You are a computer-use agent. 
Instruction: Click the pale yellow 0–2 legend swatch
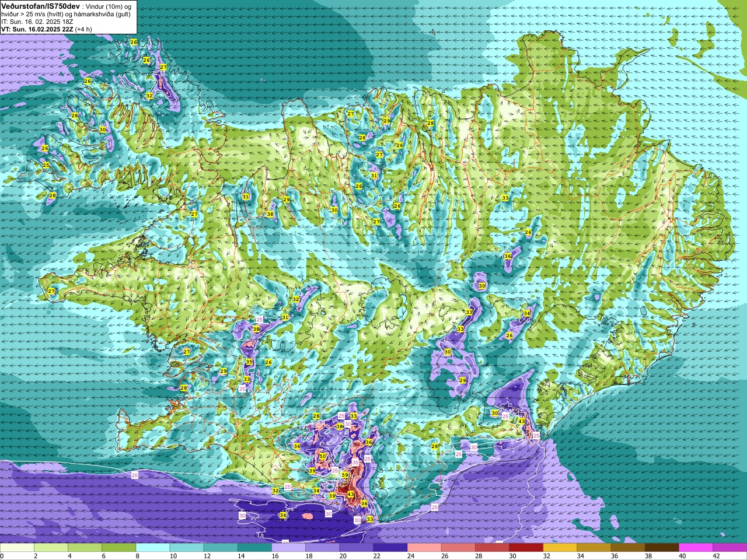click(17, 548)
